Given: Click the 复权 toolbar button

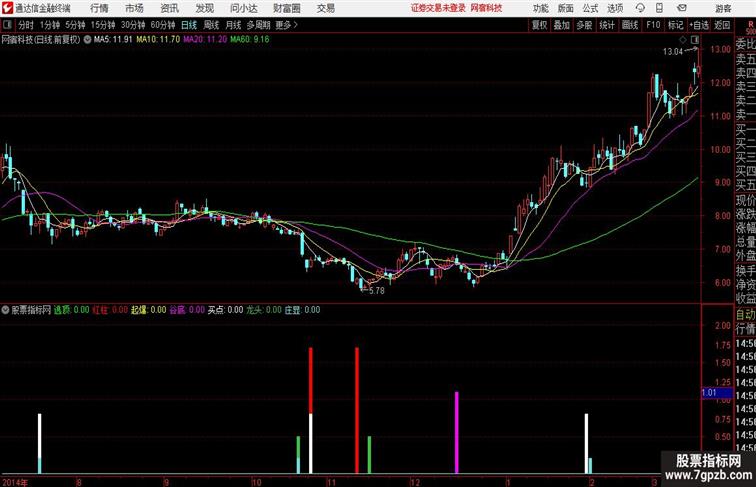Looking at the screenshot, I should tap(539, 25).
